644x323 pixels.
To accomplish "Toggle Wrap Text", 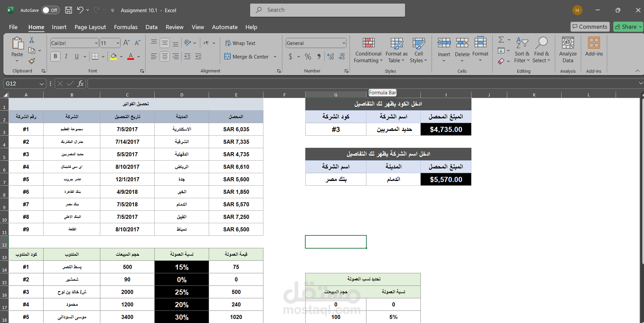I will click(240, 43).
